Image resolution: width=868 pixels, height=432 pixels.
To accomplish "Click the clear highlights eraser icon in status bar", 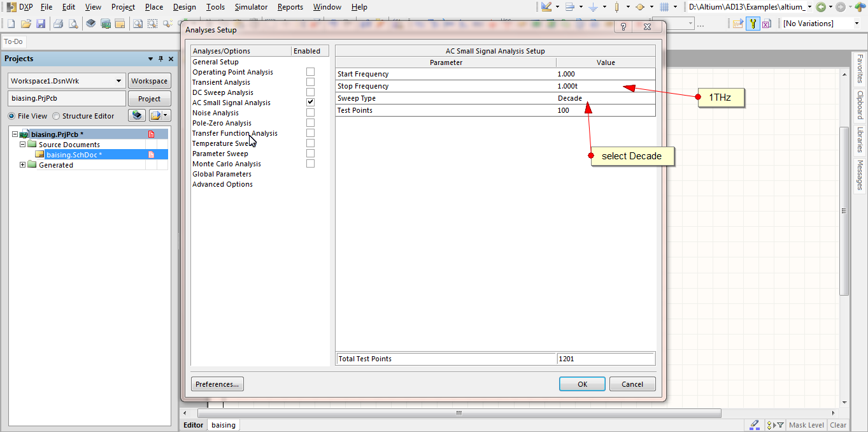I will click(755, 424).
